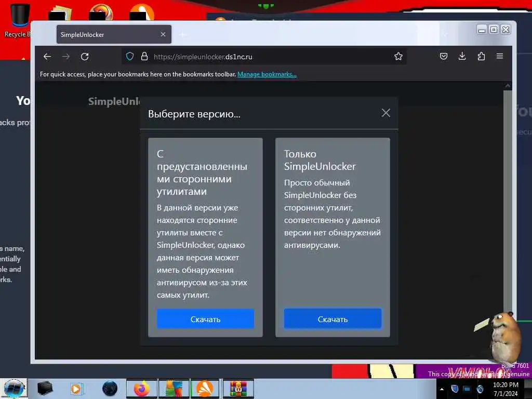This screenshot has height=399, width=532.
Task: Close the SimpleUnlocker browser tab
Action: tap(163, 34)
